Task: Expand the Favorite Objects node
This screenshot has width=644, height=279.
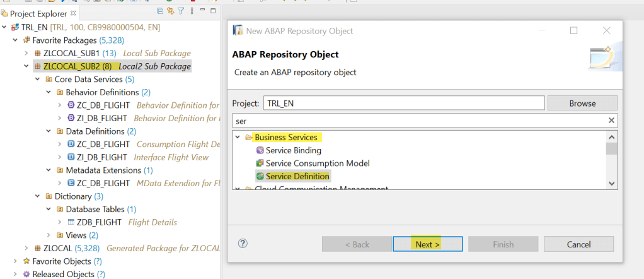Action: point(16,261)
